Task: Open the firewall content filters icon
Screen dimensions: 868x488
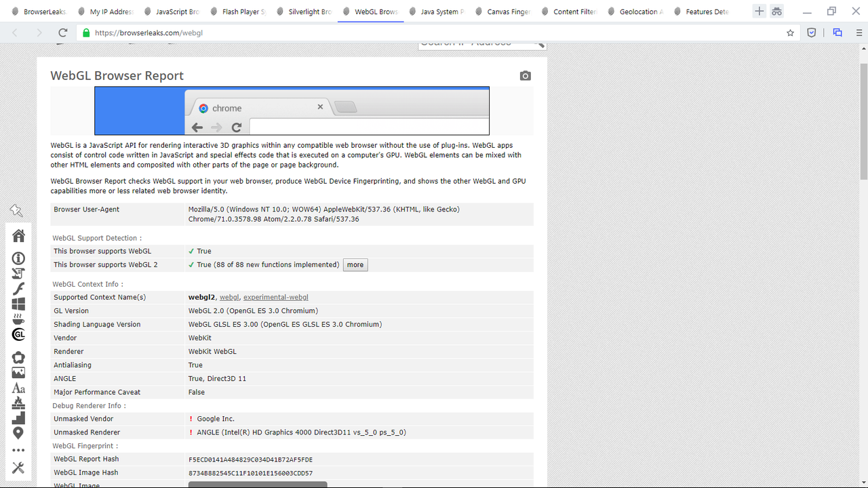Action: pyautogui.click(x=18, y=403)
